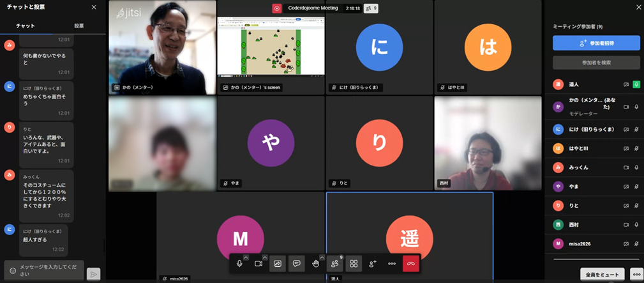
Task: Open the participants pane icon in toolbar
Action: (334, 263)
